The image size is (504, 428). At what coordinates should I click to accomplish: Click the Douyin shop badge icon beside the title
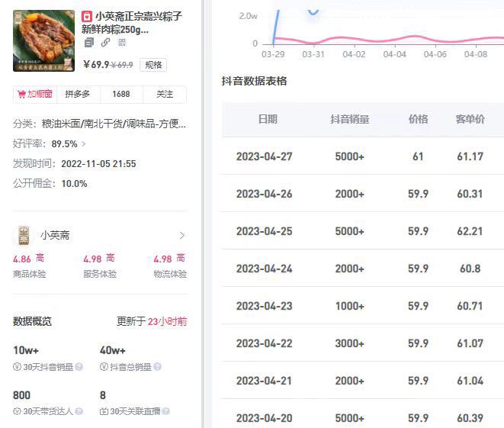(86, 16)
